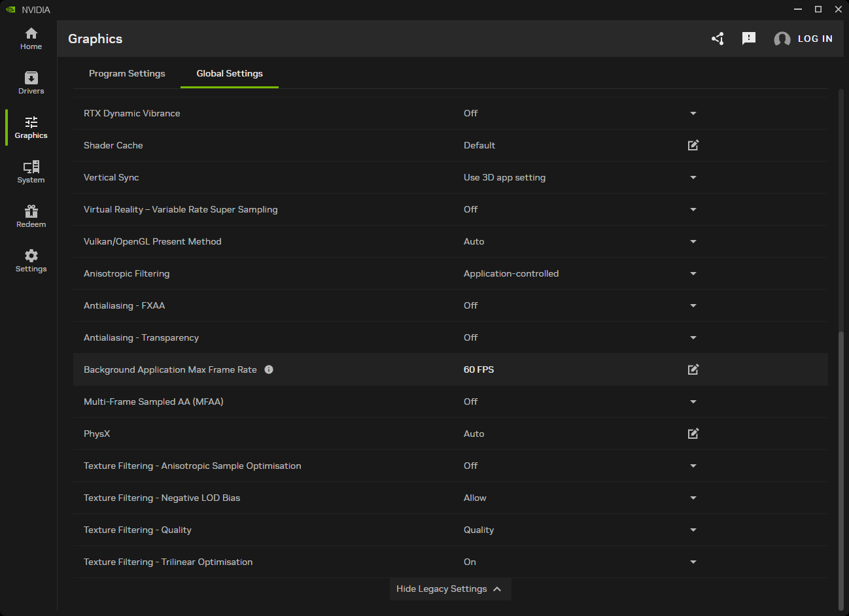
Task: Click the share icon in the header
Action: tap(718, 39)
